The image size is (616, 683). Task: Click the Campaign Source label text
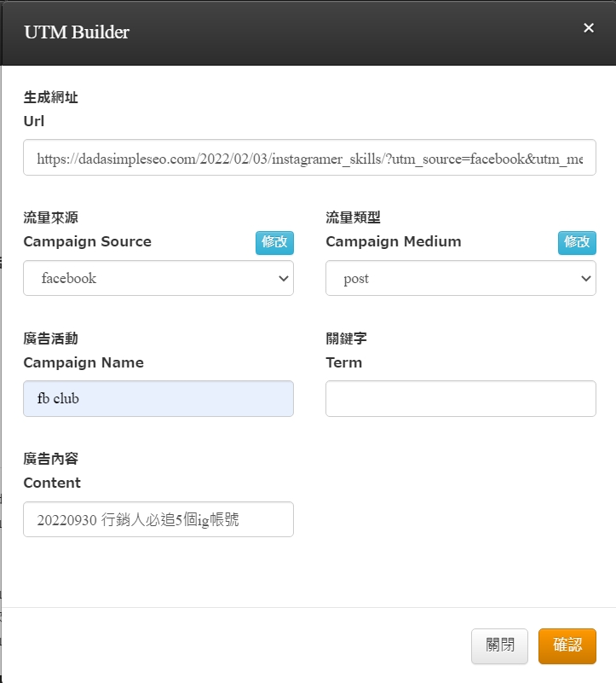tap(87, 242)
